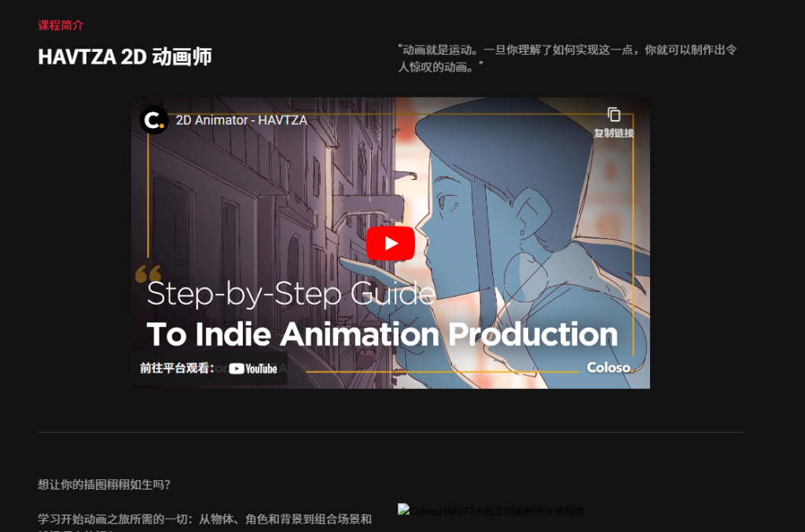Click the Coloso HAVTZA 独立动画制作分步指南 alt text
This screenshot has height=532, width=805.
tap(497, 511)
